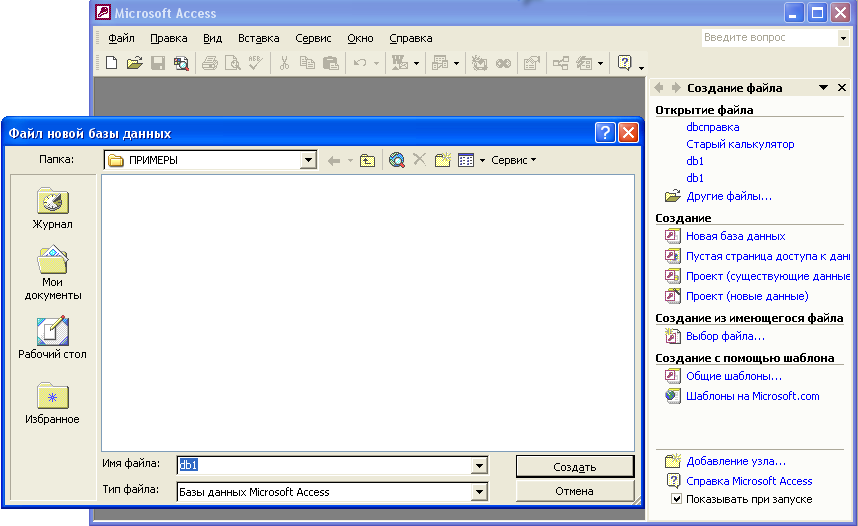The image size is (858, 526).
Task: Open the Views button dropdown arrow
Action: tap(482, 160)
